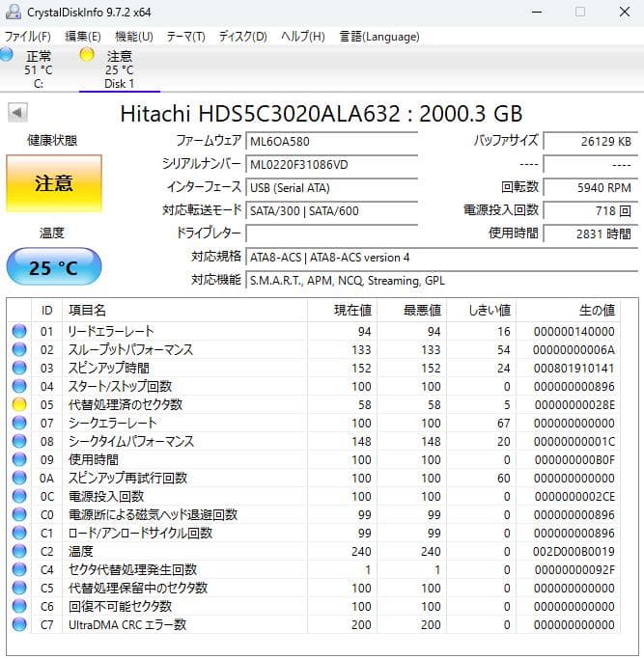Click the blue status dot for ID 02

[x=19, y=349]
